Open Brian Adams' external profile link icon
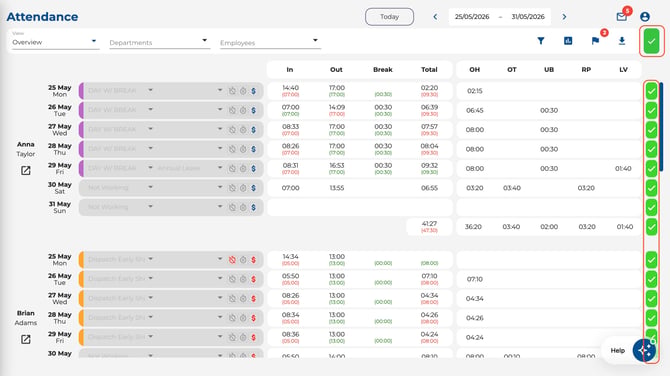The width and height of the screenshot is (670, 376). (x=26, y=339)
